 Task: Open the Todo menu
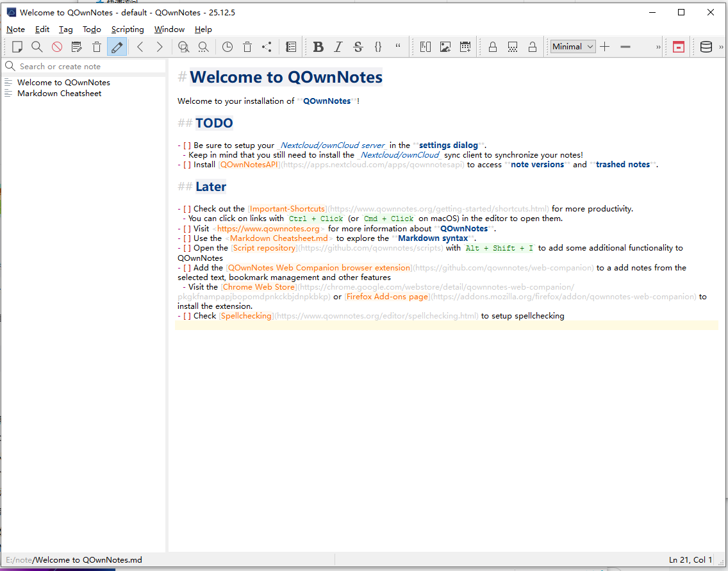92,29
